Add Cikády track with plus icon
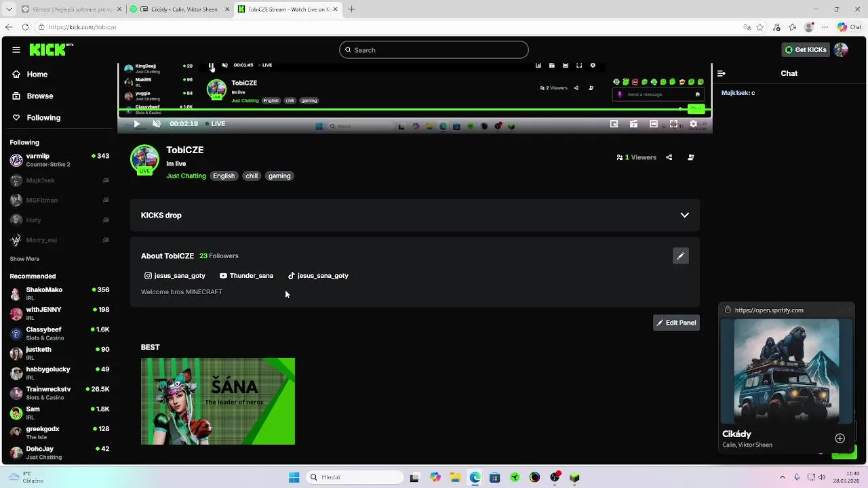 [x=840, y=439]
